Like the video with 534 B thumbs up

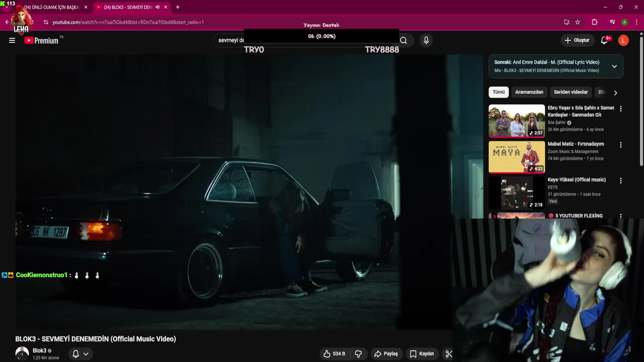[334, 354]
